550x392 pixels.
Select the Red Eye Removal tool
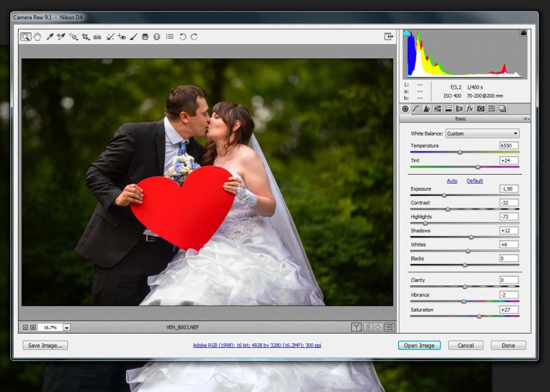[x=122, y=36]
